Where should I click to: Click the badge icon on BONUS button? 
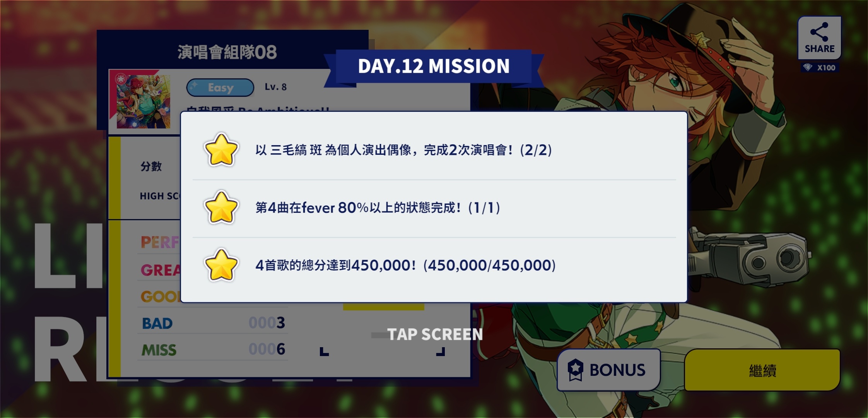pos(575,370)
